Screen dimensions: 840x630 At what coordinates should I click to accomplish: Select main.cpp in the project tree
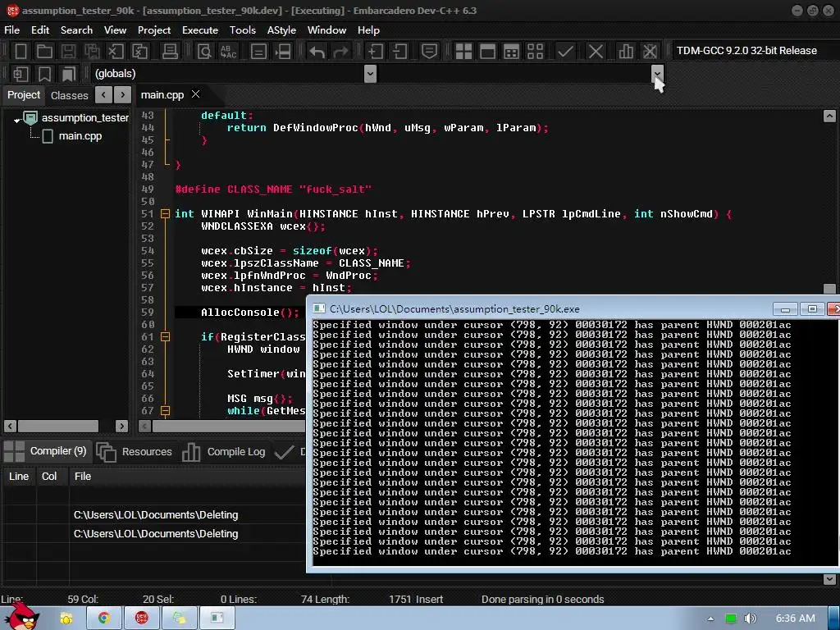tap(80, 136)
